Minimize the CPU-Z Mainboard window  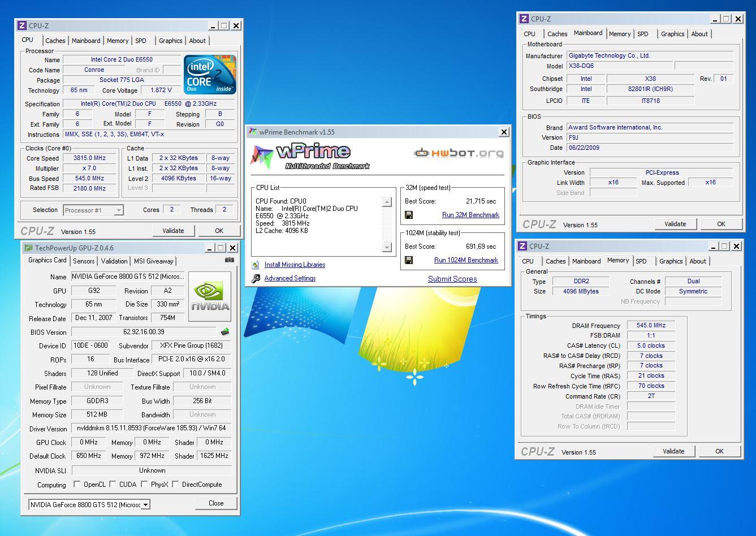(715, 19)
